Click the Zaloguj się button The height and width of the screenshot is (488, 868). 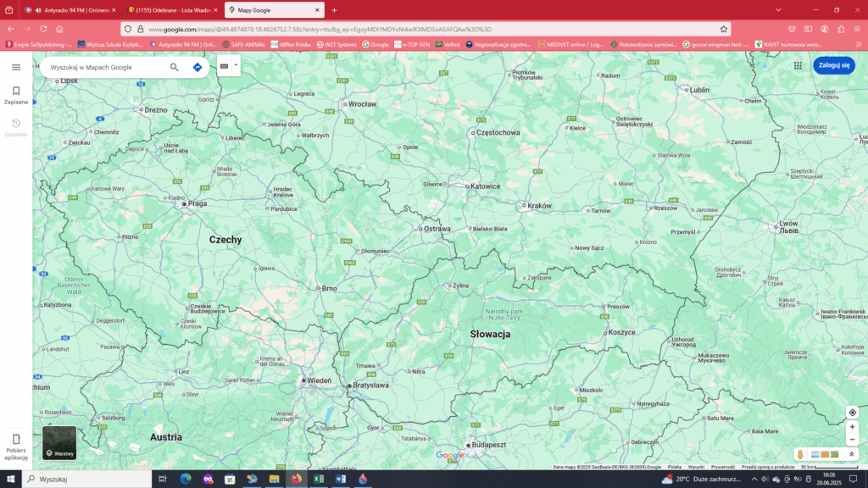click(834, 65)
